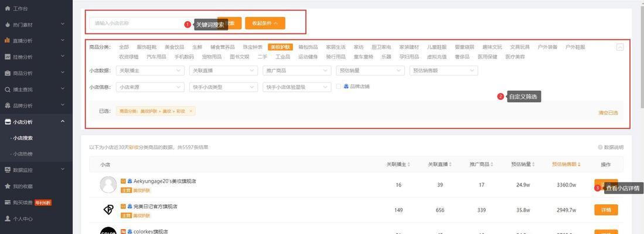The image size is (644, 234).
Task: Click the flame icon for 热门素材
Action: 8,25
